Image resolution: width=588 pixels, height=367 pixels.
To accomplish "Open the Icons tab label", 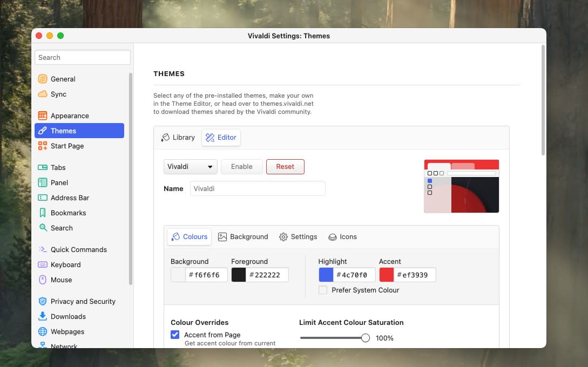I will tap(348, 237).
